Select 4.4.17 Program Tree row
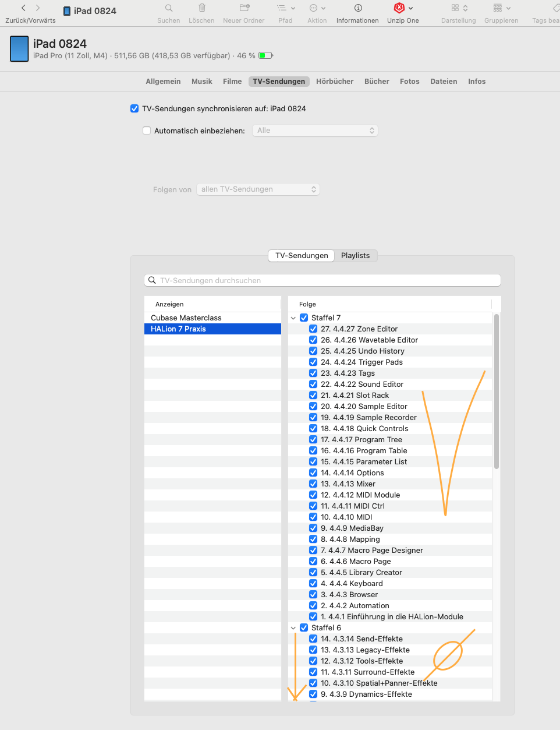Viewport: 560px width, 730px height. coord(390,439)
